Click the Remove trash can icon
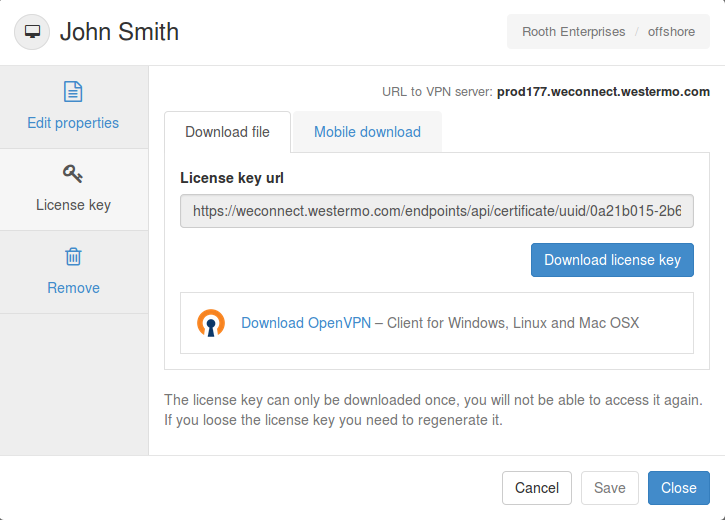 (73, 257)
